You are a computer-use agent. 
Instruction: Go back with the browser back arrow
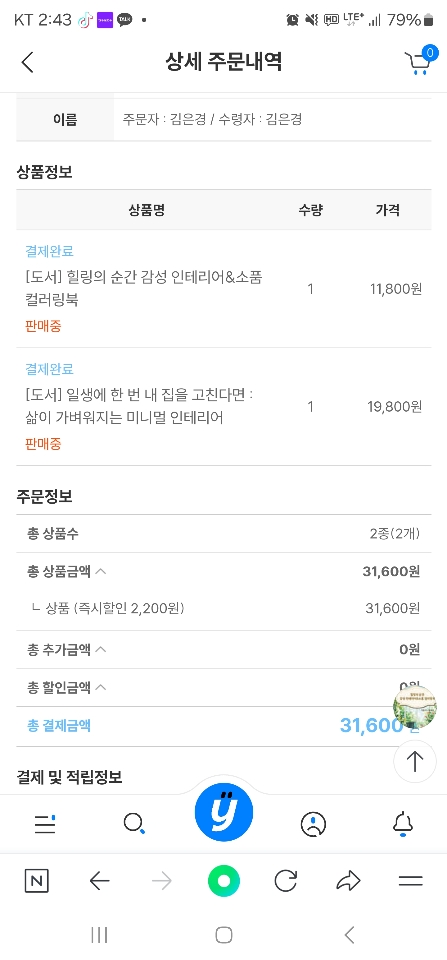tap(99, 881)
